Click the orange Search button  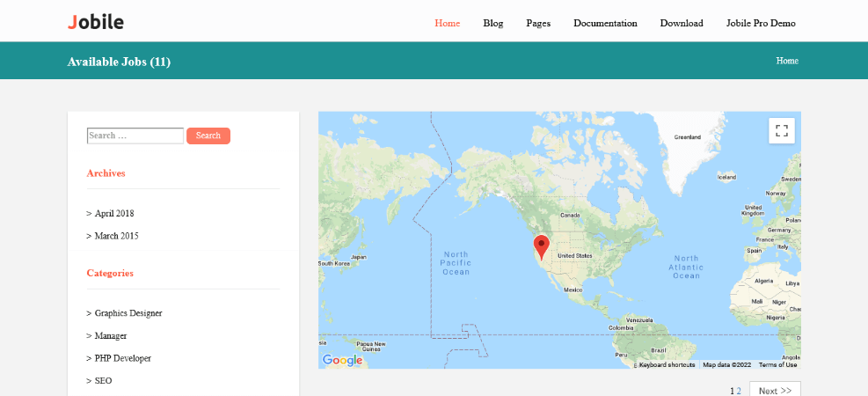point(208,136)
